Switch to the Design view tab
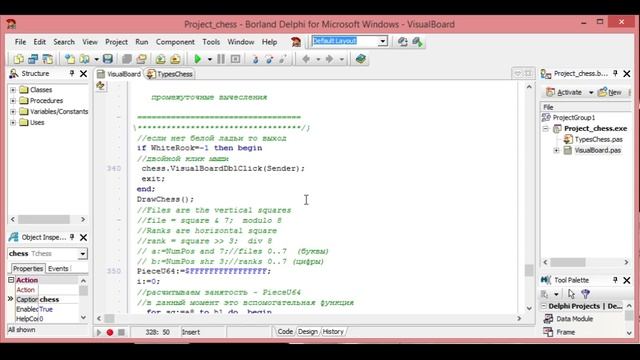Image resolution: width=640 pixels, height=360 pixels. coord(308,332)
